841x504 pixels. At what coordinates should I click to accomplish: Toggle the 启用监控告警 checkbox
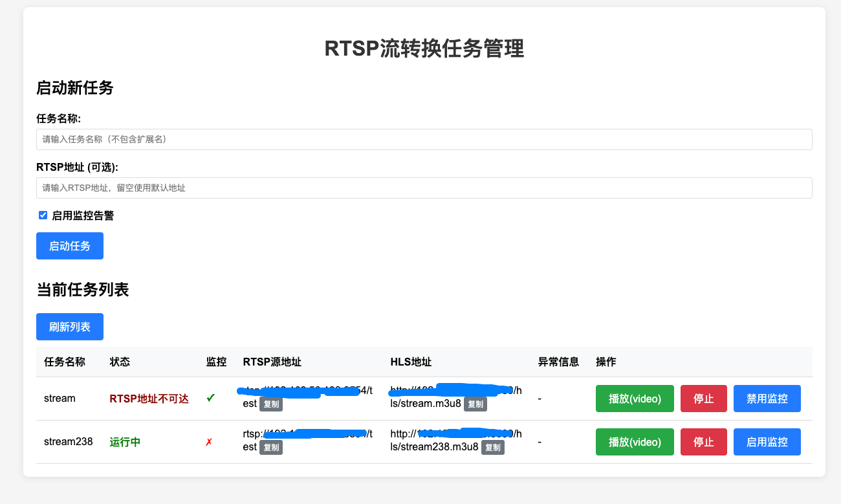(43, 215)
